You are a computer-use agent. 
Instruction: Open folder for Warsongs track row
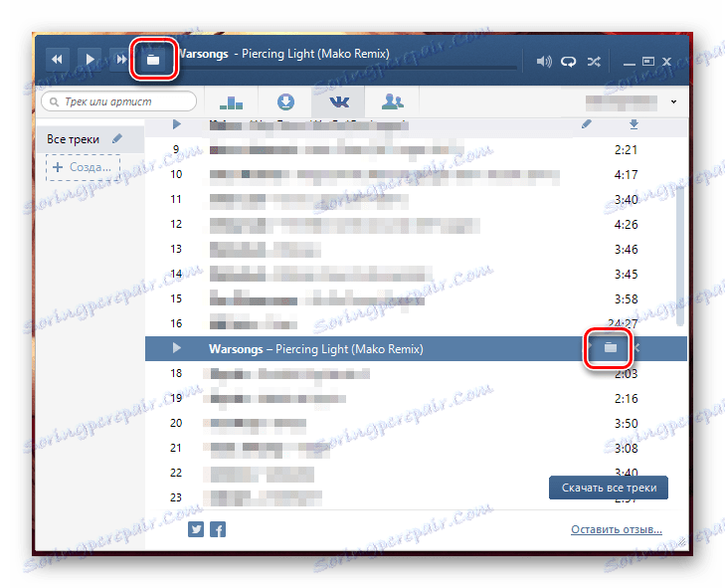tap(611, 347)
